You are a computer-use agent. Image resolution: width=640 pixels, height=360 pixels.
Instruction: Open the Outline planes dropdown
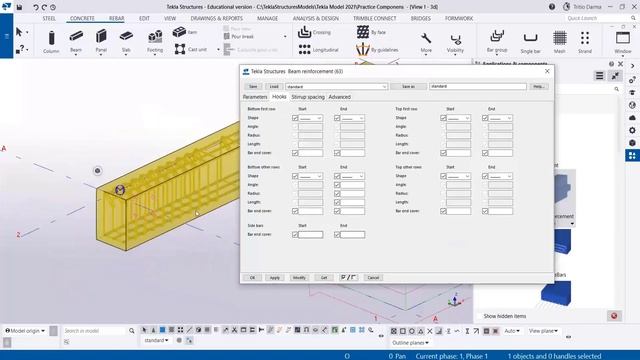[410, 342]
